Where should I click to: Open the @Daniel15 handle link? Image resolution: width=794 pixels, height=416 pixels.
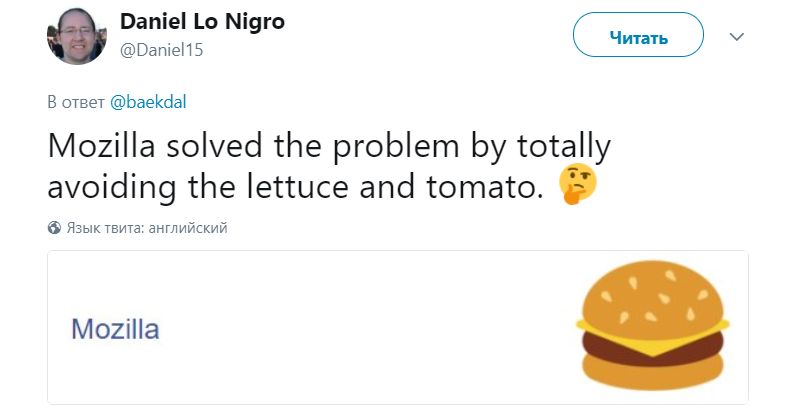click(x=161, y=50)
